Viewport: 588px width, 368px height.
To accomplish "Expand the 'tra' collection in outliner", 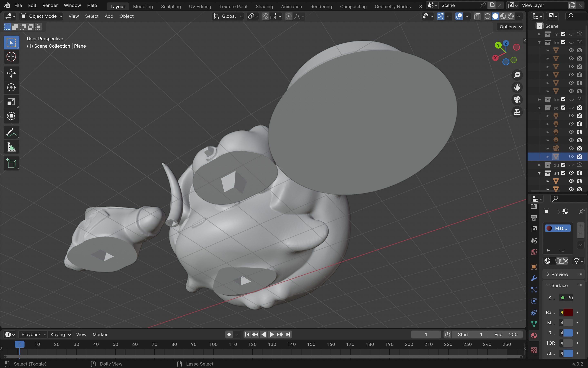I will coord(539,100).
